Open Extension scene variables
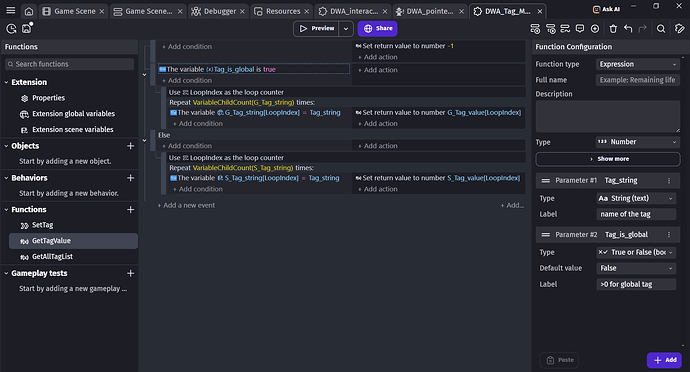690x372 pixels. pyautogui.click(x=72, y=130)
